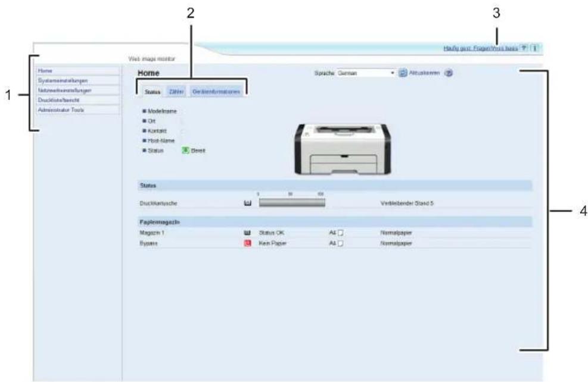Click the A4 orientation icon in Magazin 1 row
The width and height of the screenshot is (588, 382).
[x=341, y=233]
